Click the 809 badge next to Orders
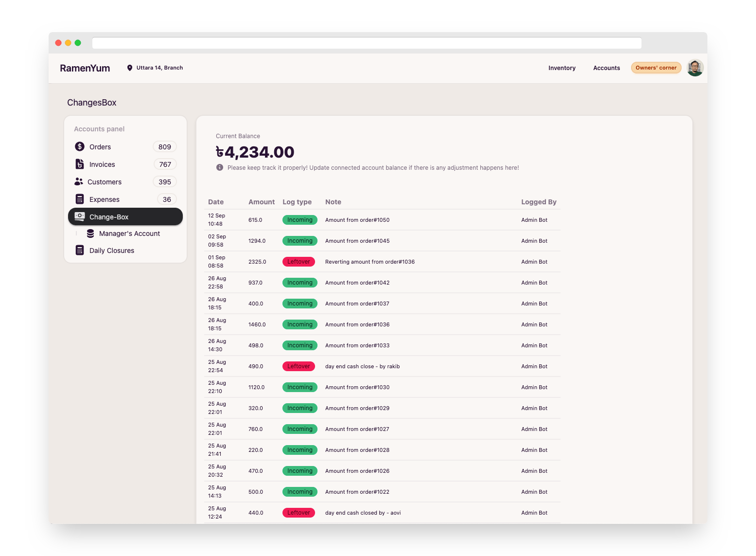 tap(164, 146)
